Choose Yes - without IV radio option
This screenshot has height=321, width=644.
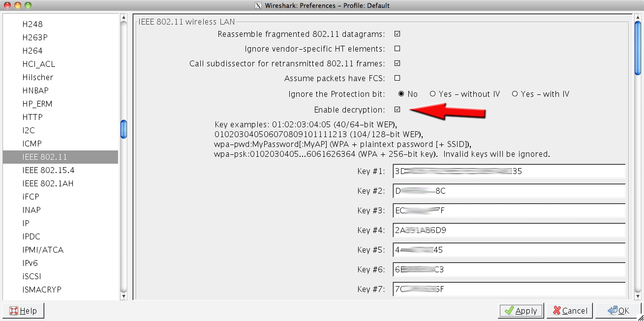coord(433,94)
